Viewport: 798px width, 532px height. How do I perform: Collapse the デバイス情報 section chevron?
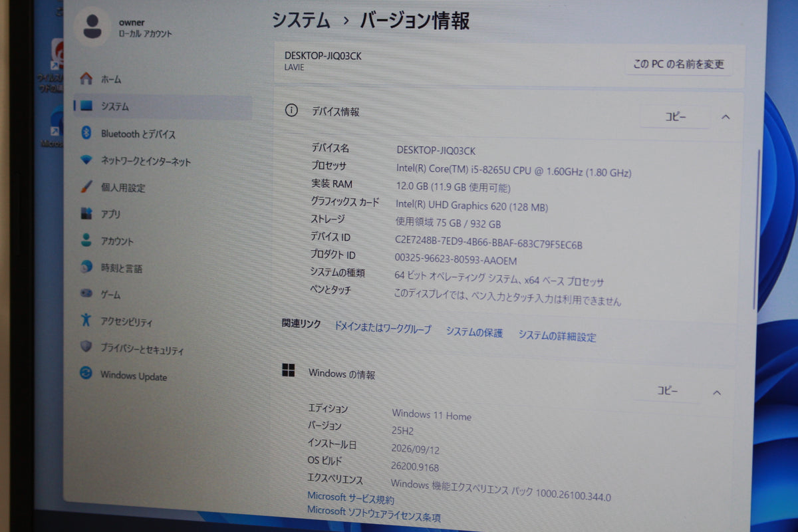pyautogui.click(x=726, y=117)
